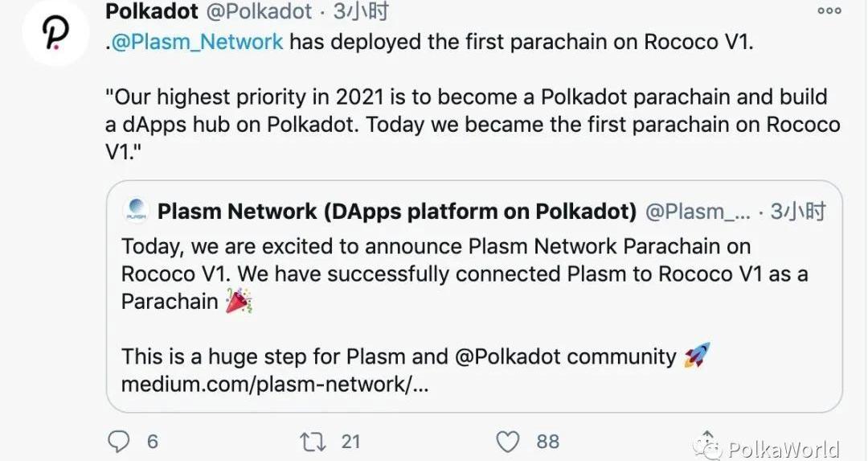Open the @Plasm_Network mention link
This screenshot has width=868, height=461.
click(197, 42)
